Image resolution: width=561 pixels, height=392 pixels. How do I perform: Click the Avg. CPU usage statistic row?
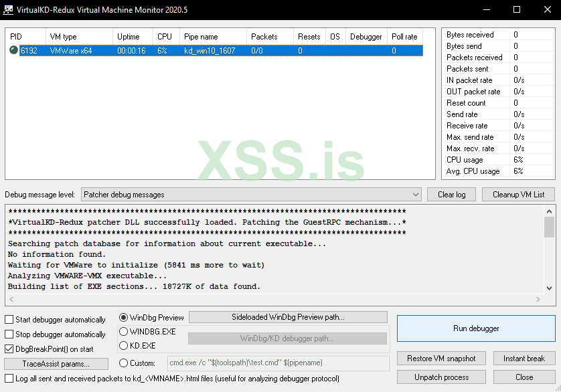point(498,171)
